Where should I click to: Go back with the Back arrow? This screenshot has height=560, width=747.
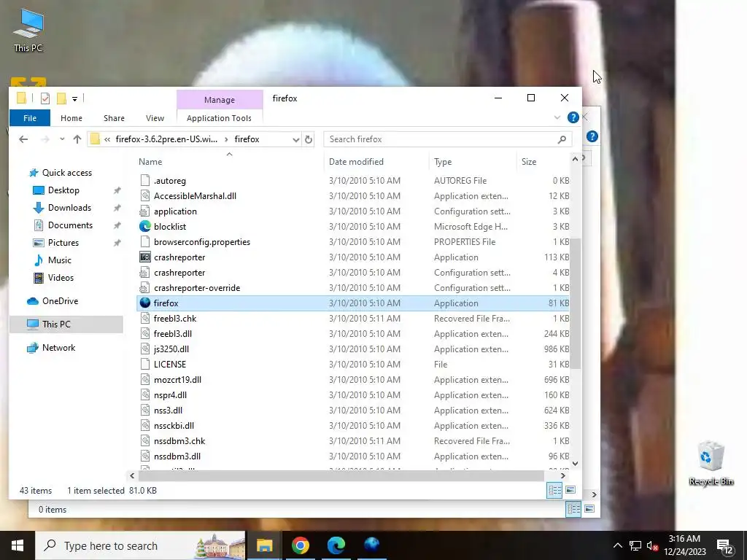(23, 139)
